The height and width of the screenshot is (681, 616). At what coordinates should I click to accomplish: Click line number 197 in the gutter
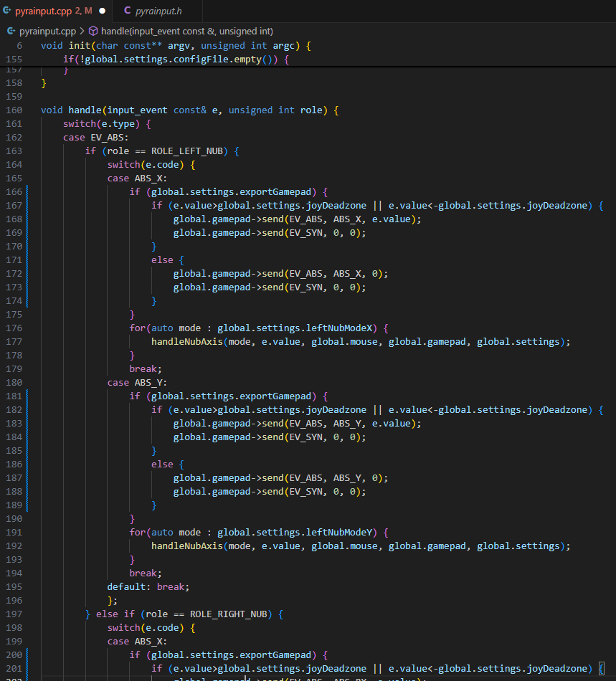[x=14, y=614]
